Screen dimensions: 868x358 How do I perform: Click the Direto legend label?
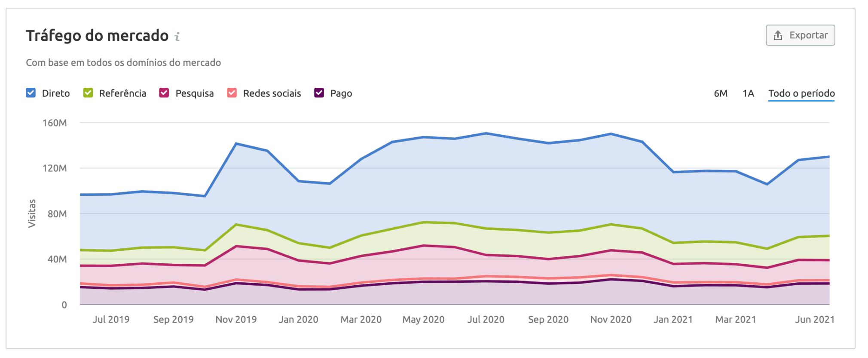pos(56,93)
